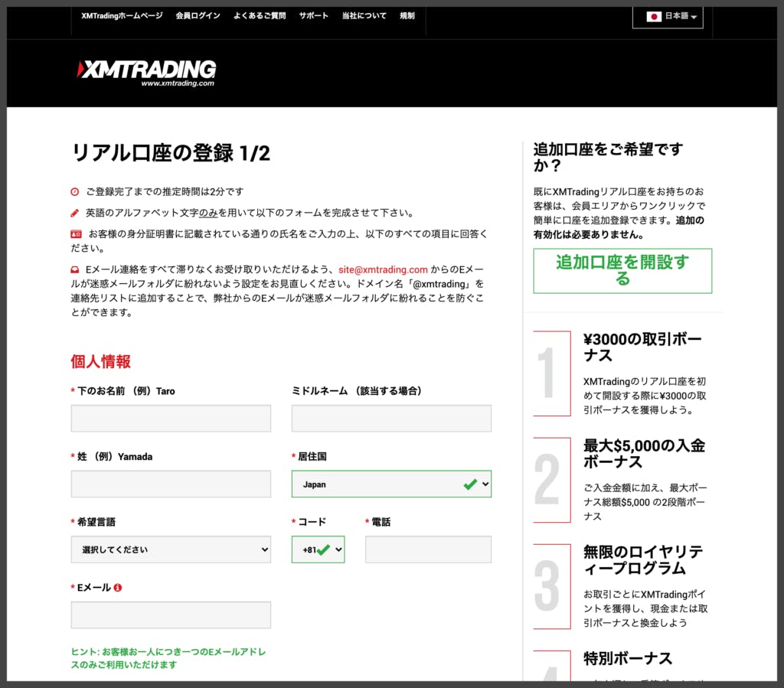The image size is (784, 688).
Task: Click the 追加口座をご希望ですか？ heading
Action: point(608,157)
